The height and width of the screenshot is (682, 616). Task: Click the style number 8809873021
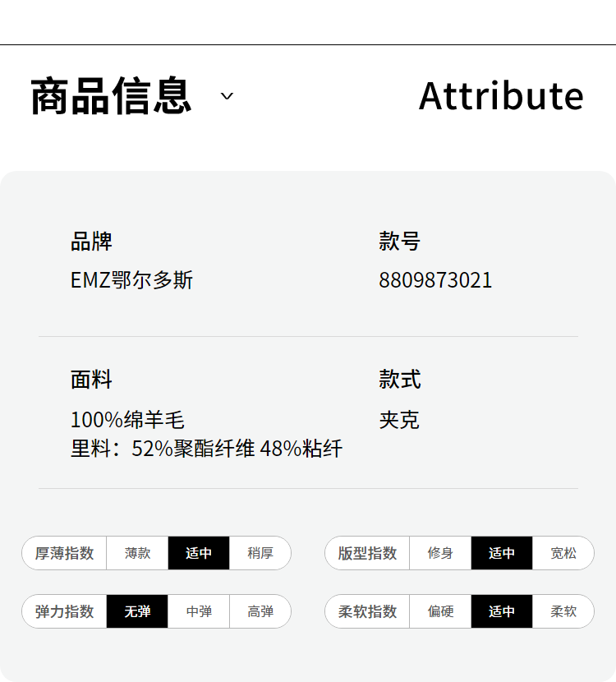(x=435, y=280)
